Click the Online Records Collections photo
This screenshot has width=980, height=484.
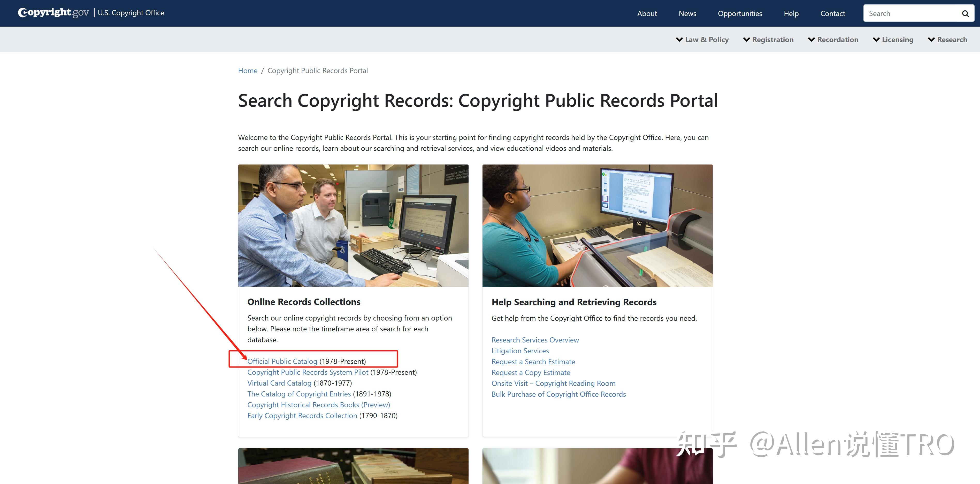coord(353,225)
